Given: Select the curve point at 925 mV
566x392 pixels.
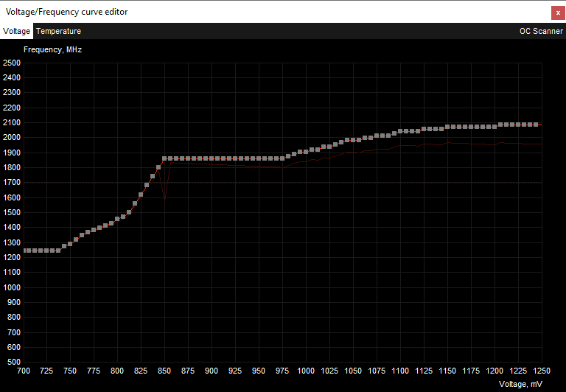Looking at the screenshot, I should pyautogui.click(x=235, y=158).
